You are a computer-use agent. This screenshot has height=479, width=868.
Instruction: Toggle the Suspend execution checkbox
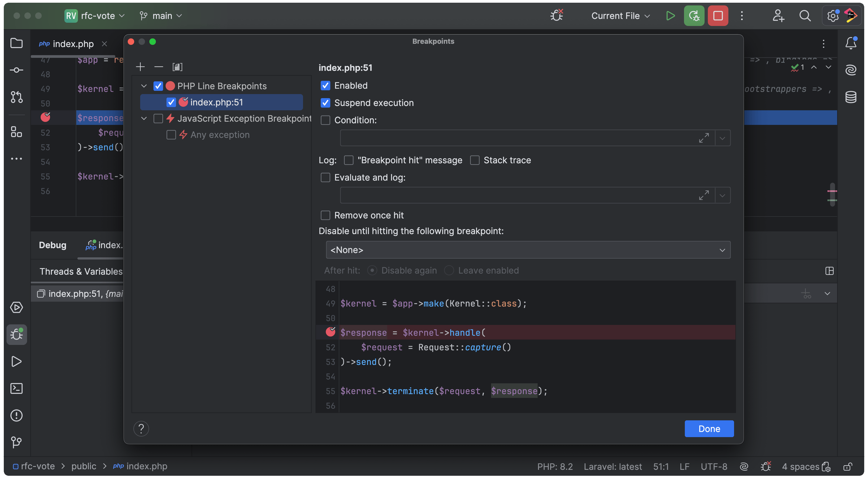point(325,103)
